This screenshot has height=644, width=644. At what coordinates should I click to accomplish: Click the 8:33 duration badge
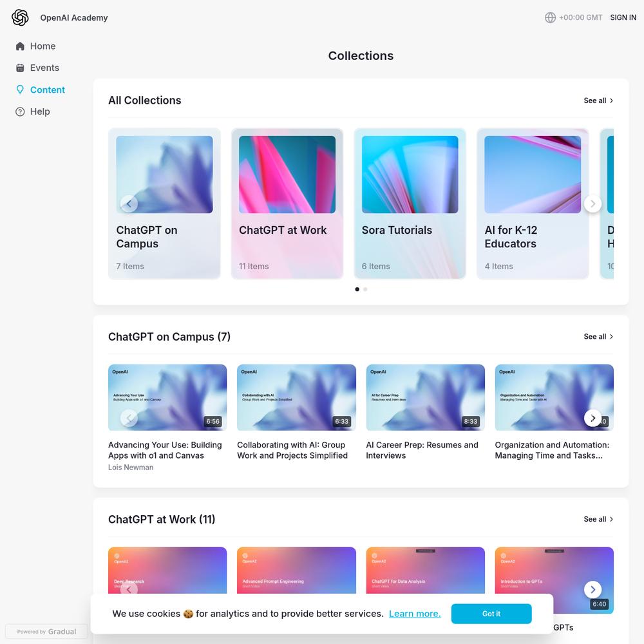click(x=471, y=421)
